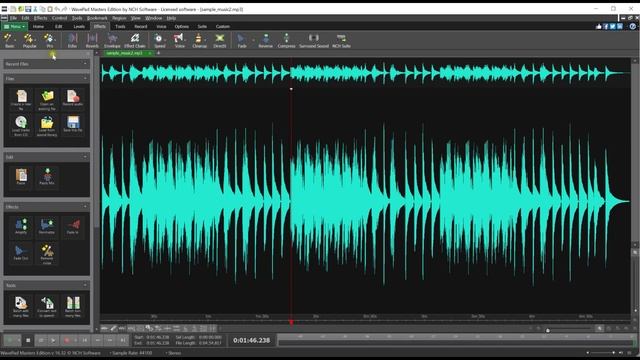This screenshot has height=360, width=640.
Task: Open the Compress effect
Action: coord(287,40)
